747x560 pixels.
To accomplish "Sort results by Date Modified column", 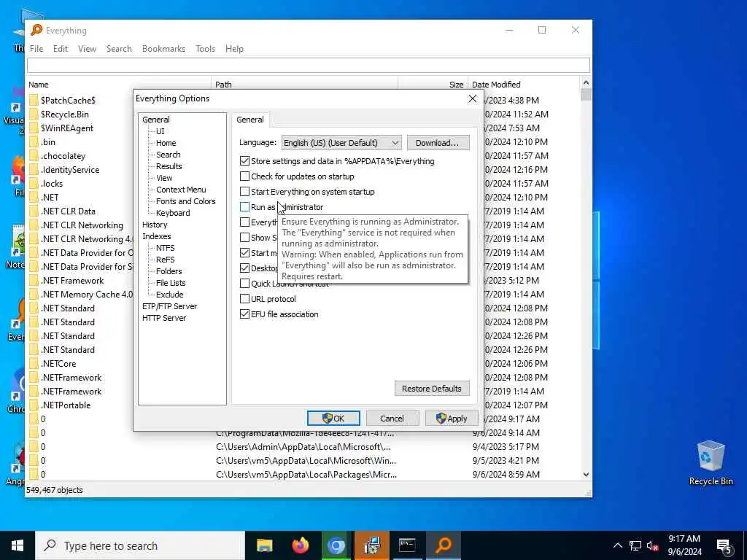I will [524, 85].
